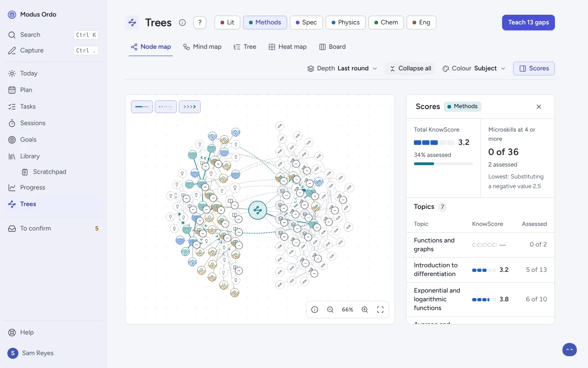
Task: Open Search in the sidebar
Action: 53,35
